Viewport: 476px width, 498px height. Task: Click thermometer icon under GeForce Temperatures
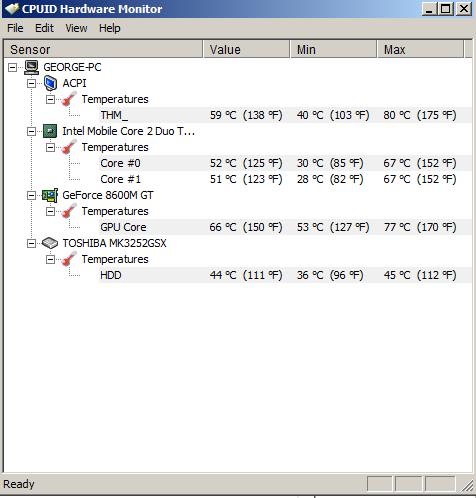pyautogui.click(x=69, y=211)
